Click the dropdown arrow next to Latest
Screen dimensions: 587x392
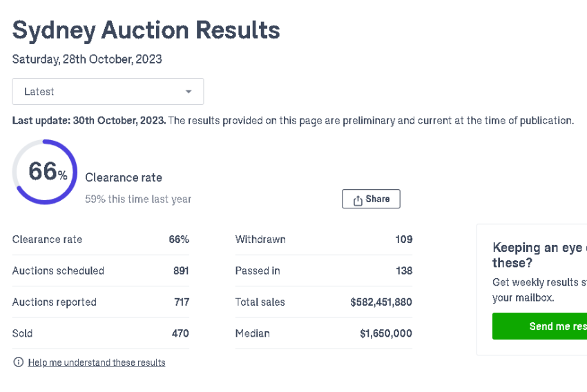click(x=189, y=92)
